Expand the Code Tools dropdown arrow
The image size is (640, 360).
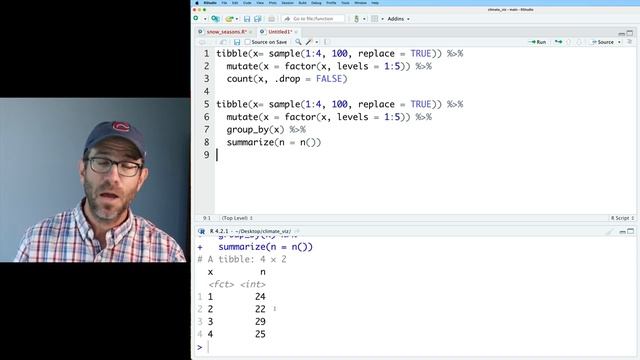(317, 42)
